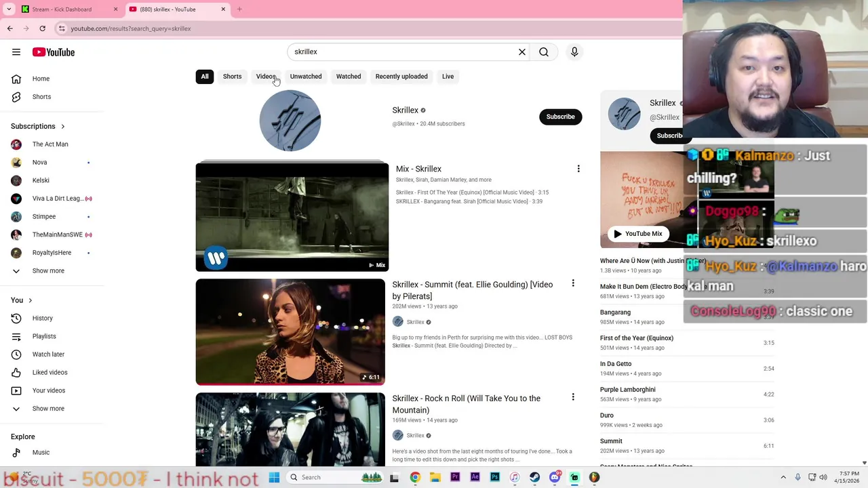Select the Shorts filter chip

pos(232,77)
